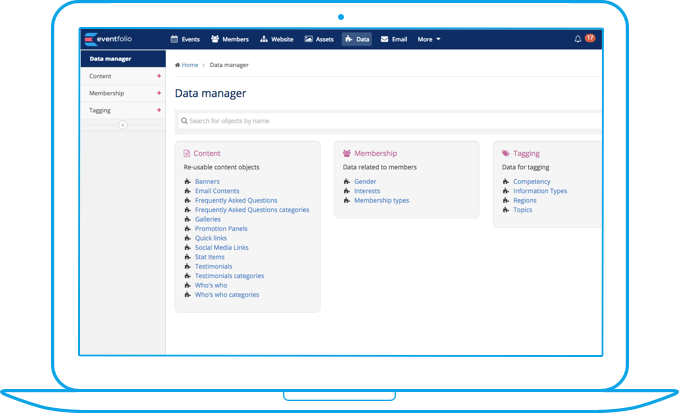Click the puzzle icon beside Who's who

click(188, 285)
